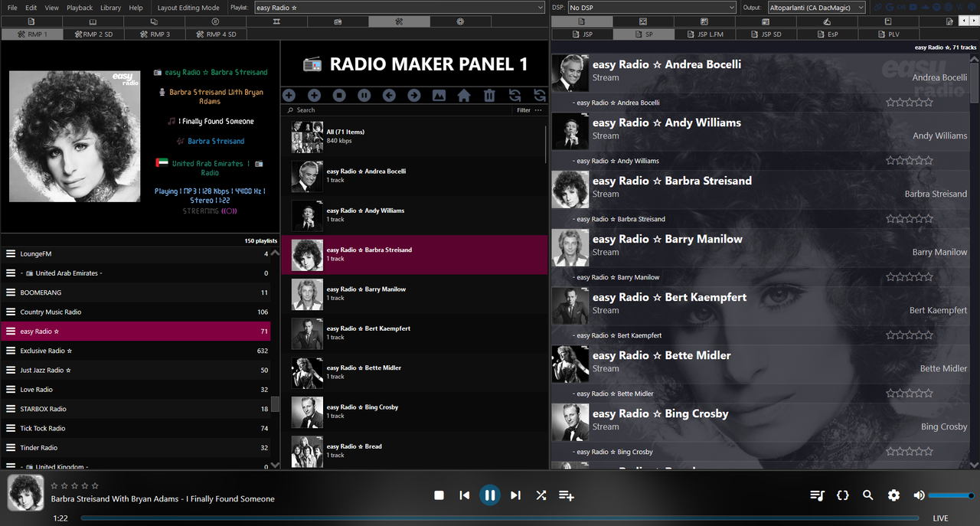
Task: Click the home icon in Radio Maker toolbar
Action: tap(464, 95)
